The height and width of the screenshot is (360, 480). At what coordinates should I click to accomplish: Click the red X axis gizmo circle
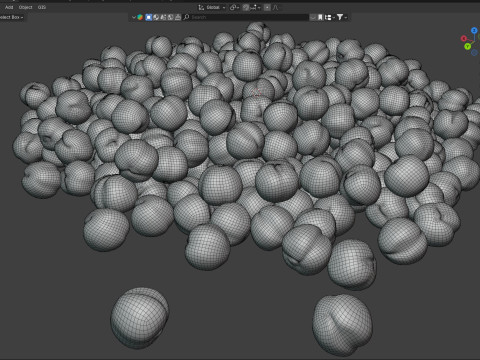tap(464, 38)
